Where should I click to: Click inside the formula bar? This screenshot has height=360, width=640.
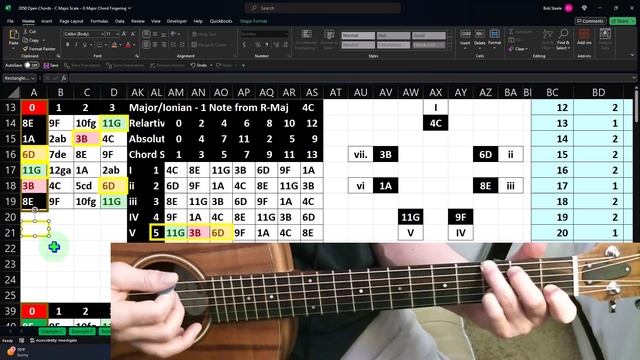pyautogui.click(x=351, y=78)
